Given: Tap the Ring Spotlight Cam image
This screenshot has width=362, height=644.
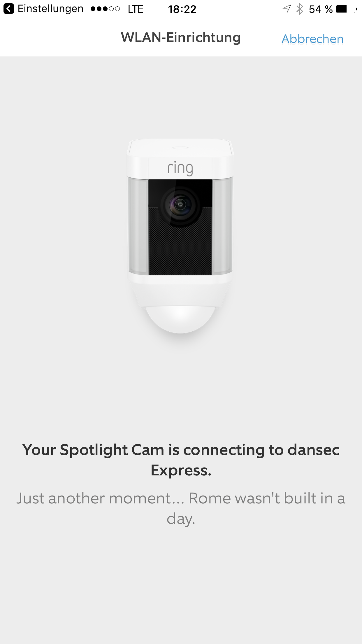Looking at the screenshot, I should pyautogui.click(x=180, y=236).
